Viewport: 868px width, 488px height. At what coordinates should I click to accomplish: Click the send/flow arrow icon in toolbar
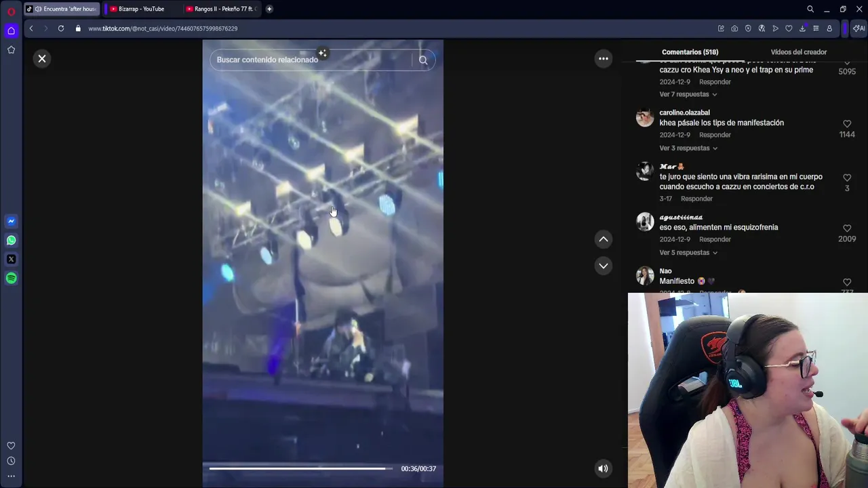coord(775,28)
